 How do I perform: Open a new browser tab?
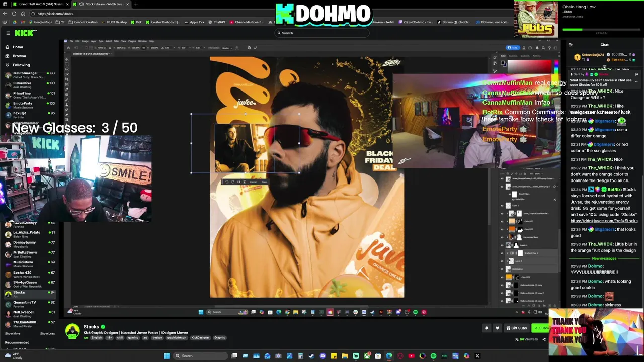[x=135, y=4]
